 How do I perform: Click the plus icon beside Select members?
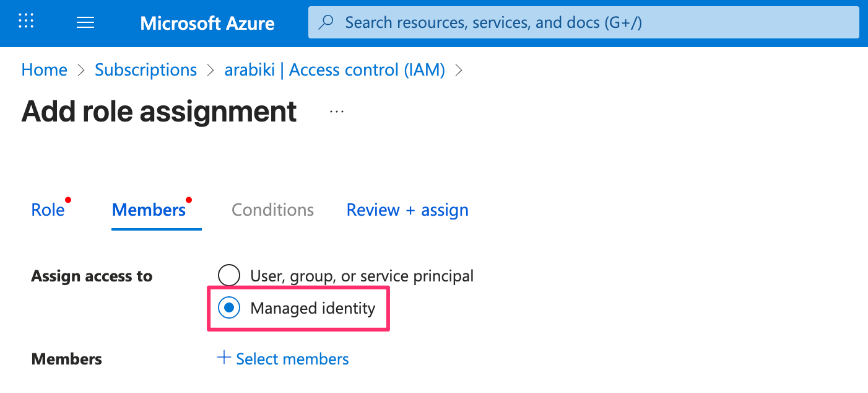224,358
